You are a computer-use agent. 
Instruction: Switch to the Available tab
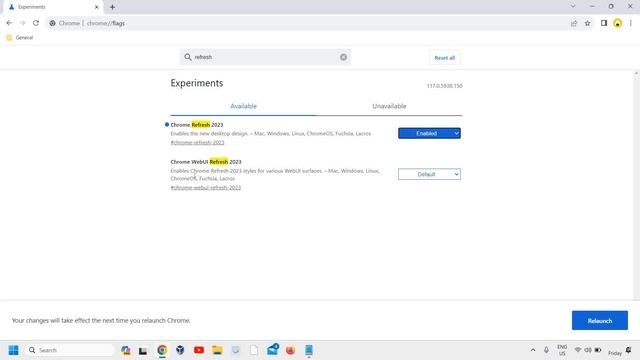tap(243, 106)
